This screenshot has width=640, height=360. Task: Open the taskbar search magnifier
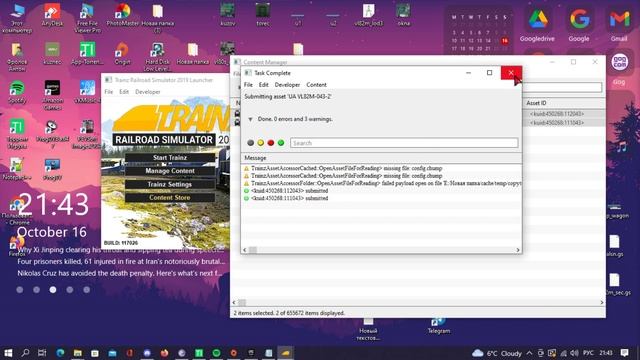point(25,353)
